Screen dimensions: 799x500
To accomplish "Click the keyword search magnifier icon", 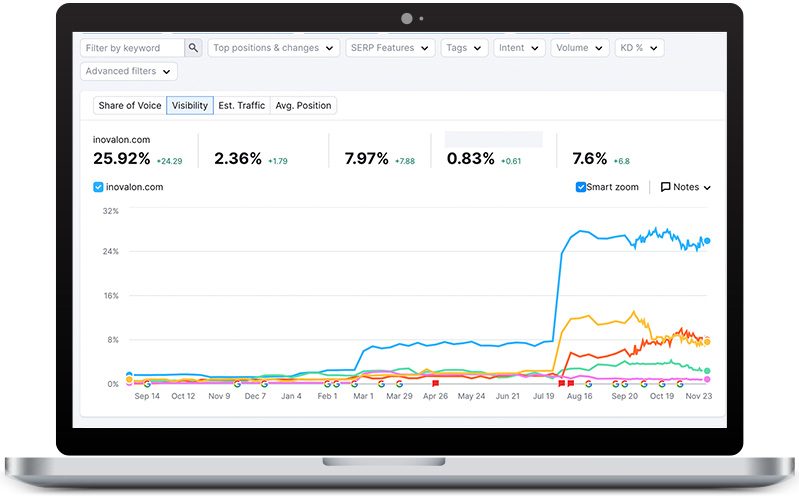I will click(194, 48).
